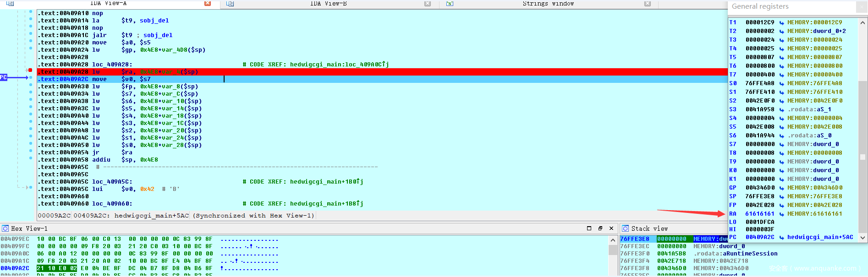This screenshot has width=868, height=277.
Task: Toggle breakpoint dot at 00409A5C lui
Action: (31, 187)
